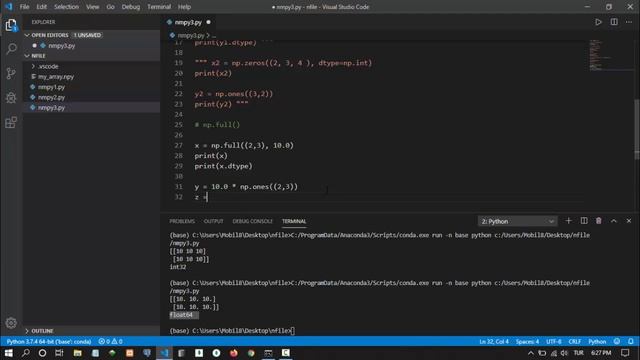Open the Help menu
The height and width of the screenshot is (360, 640).
(x=184, y=7)
